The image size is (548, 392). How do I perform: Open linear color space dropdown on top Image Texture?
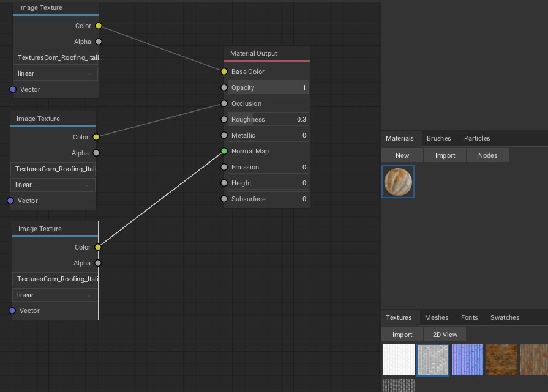click(x=55, y=73)
